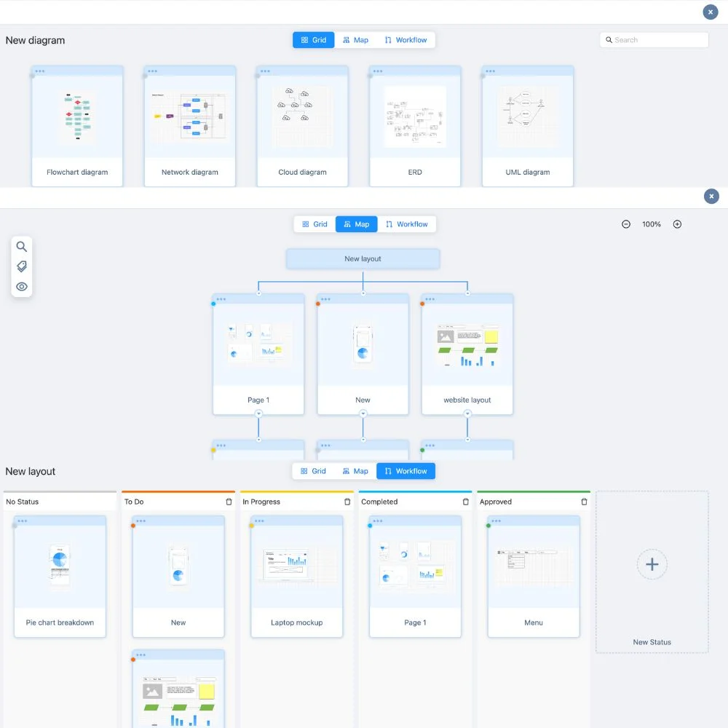The width and height of the screenshot is (728, 728).
Task: Select the New layout root node
Action: point(363,258)
